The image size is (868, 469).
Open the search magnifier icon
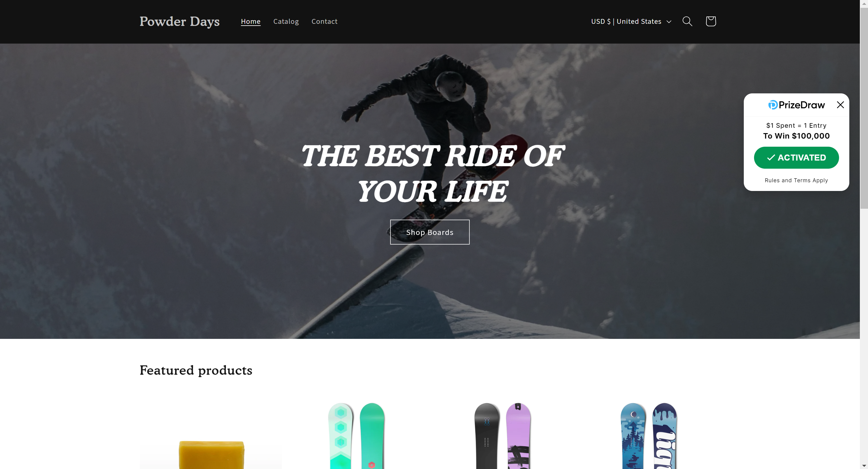click(687, 21)
